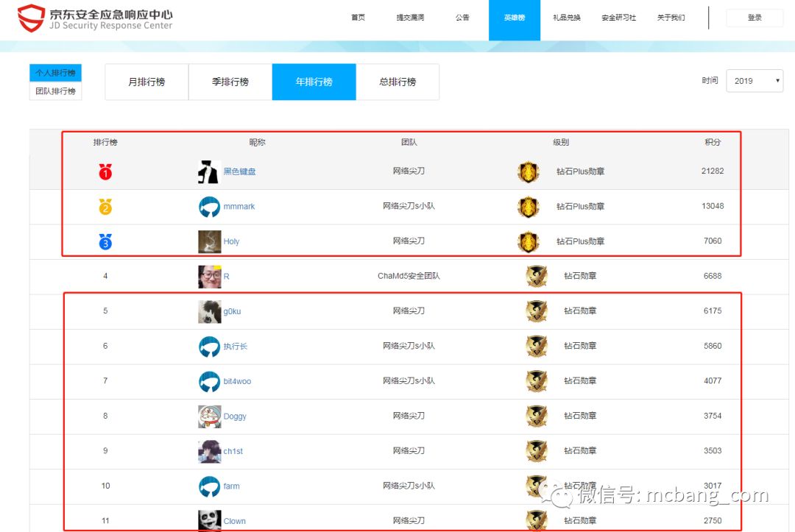This screenshot has width=795, height=532.
Task: Click g0ku's avatar image
Action: coord(209,311)
